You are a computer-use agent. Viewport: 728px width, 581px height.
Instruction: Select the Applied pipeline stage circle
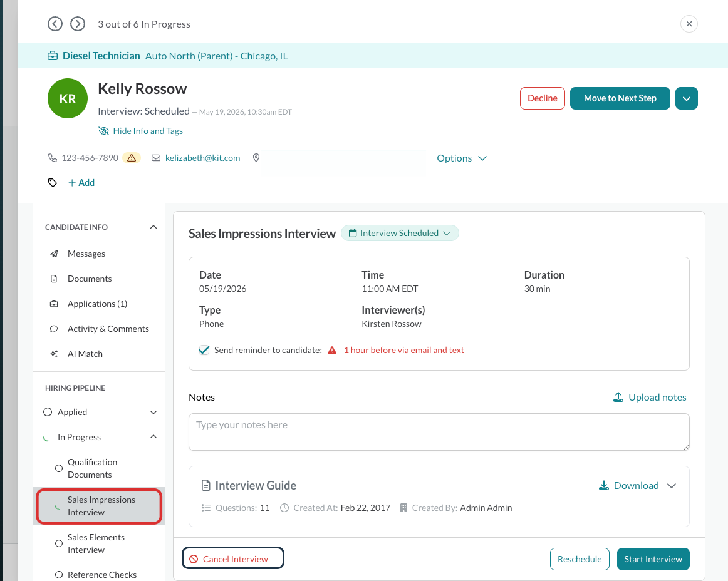(x=48, y=412)
